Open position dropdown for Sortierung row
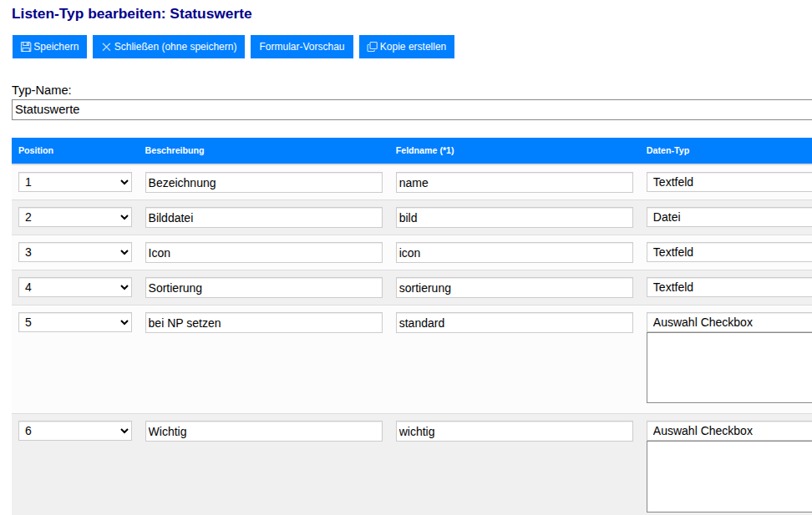The width and height of the screenshot is (812, 515). pos(75,287)
